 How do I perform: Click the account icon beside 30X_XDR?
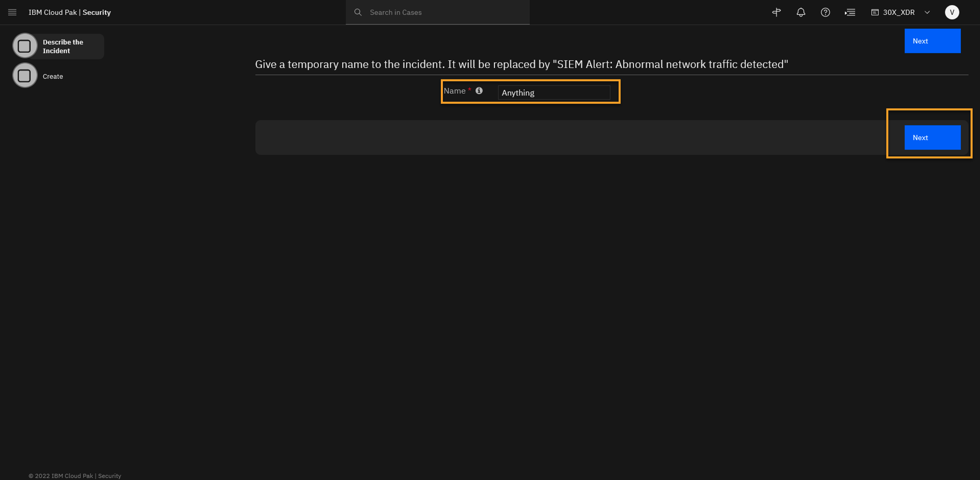874,12
